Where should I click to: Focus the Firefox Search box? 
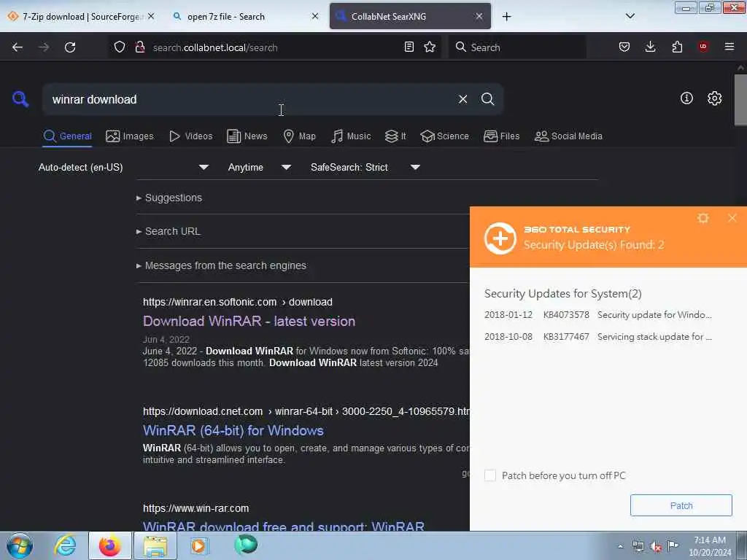tap(517, 47)
